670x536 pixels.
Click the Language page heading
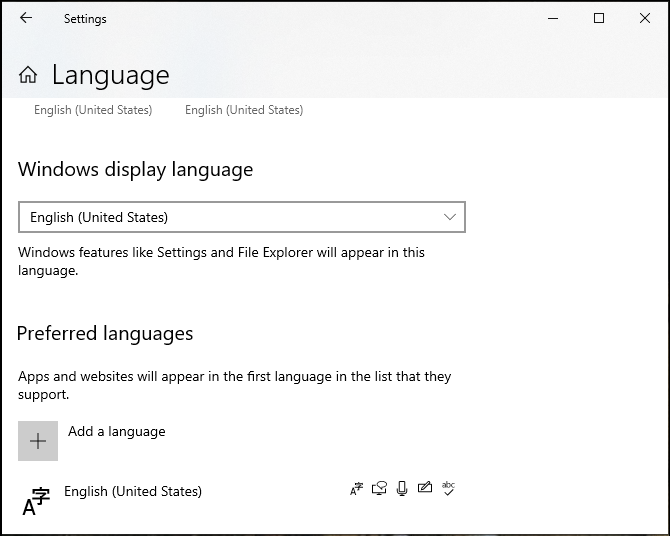[x=111, y=75]
